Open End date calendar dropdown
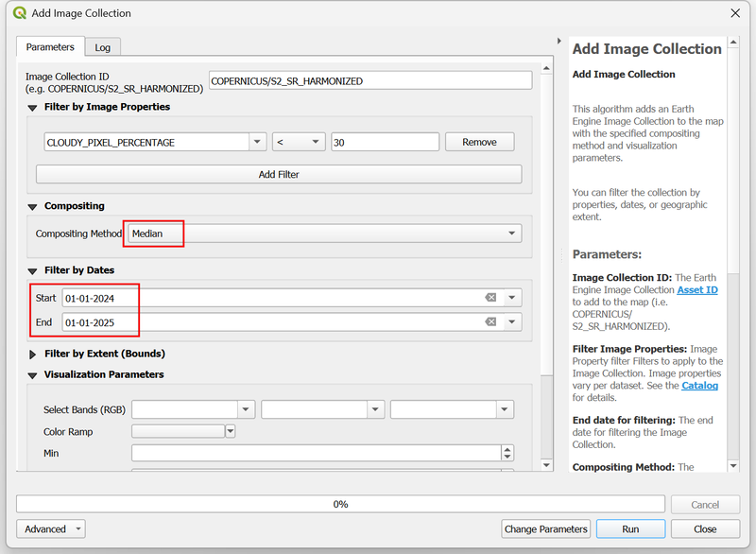This screenshot has width=756, height=554. click(x=512, y=322)
